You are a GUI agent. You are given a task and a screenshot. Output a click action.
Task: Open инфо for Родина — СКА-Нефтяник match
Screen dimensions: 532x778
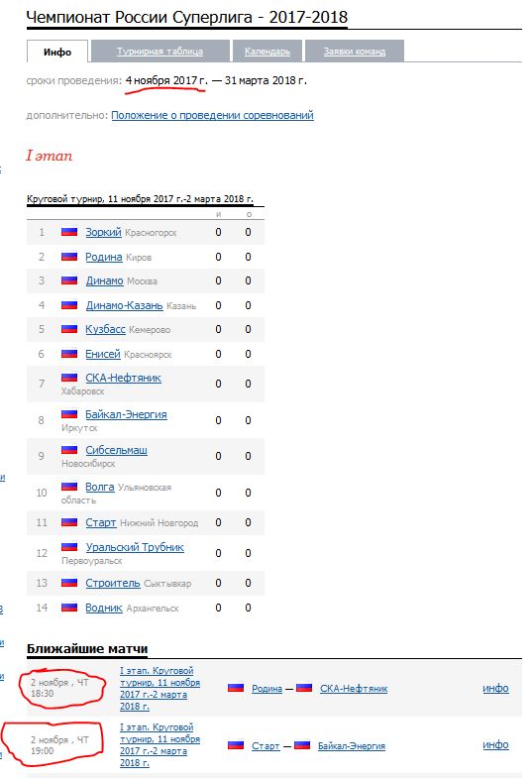[x=495, y=688]
